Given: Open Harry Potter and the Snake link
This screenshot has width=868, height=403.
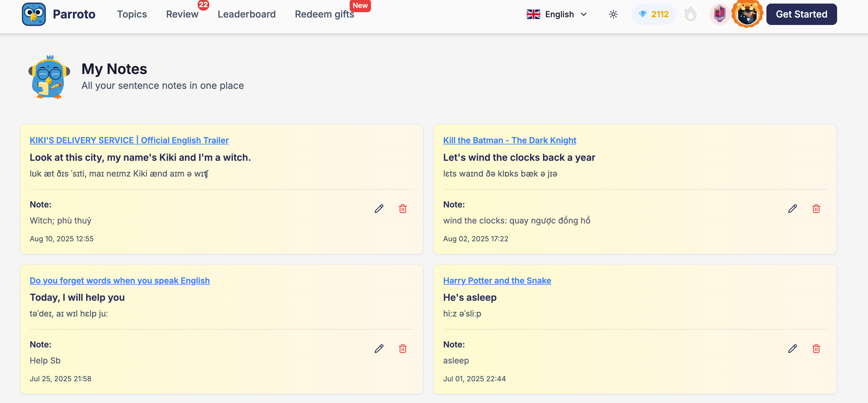Looking at the screenshot, I should point(497,281).
